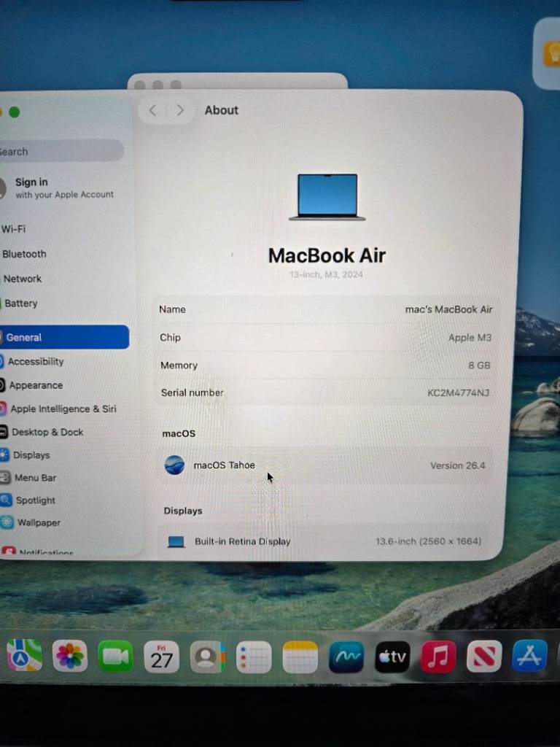Launch Freeform from the Dock
Screen dimensions: 560x747
(x=346, y=657)
